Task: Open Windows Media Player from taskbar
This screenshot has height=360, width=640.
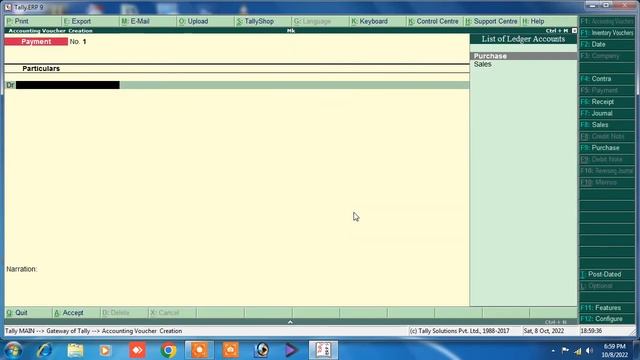Action: (106, 350)
